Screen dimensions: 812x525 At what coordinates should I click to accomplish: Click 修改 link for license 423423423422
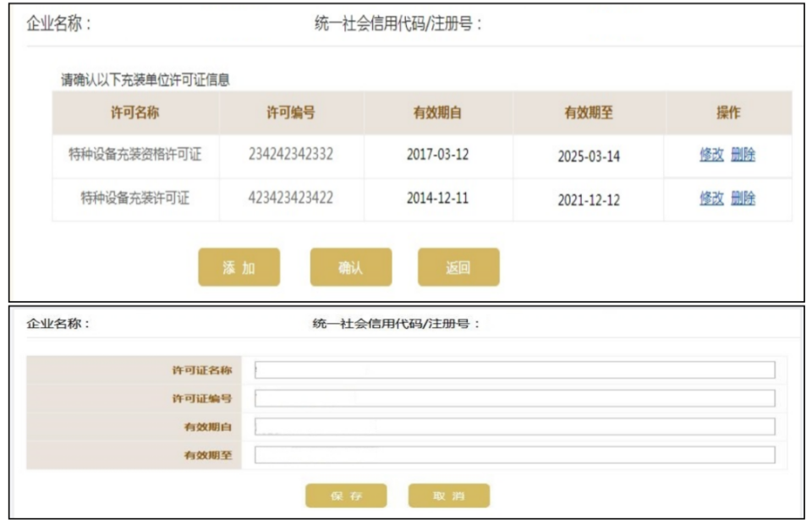[711, 198]
